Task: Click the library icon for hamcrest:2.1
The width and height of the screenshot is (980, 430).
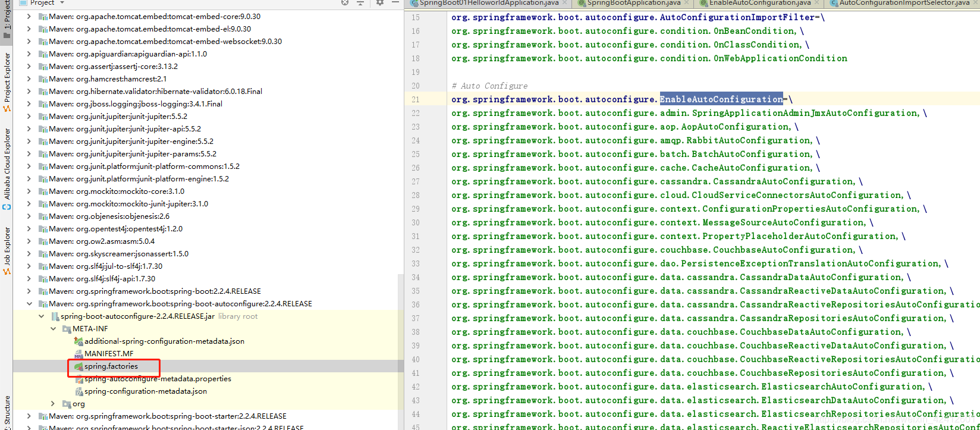Action: tap(43, 79)
